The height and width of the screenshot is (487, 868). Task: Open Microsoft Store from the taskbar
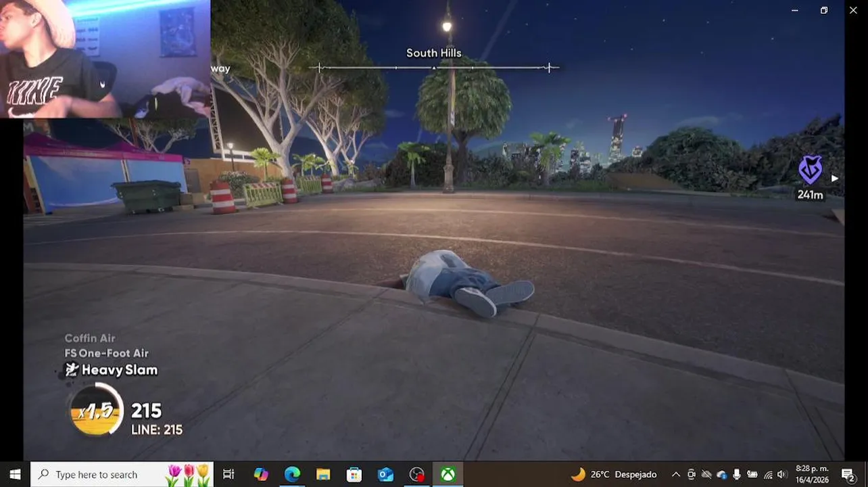point(354,474)
